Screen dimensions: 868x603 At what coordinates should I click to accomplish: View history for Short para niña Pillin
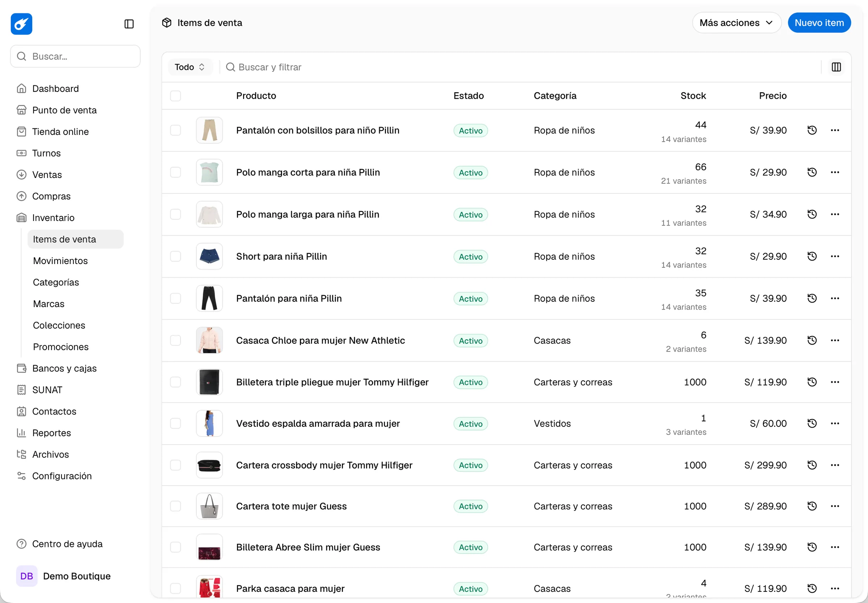[812, 256]
